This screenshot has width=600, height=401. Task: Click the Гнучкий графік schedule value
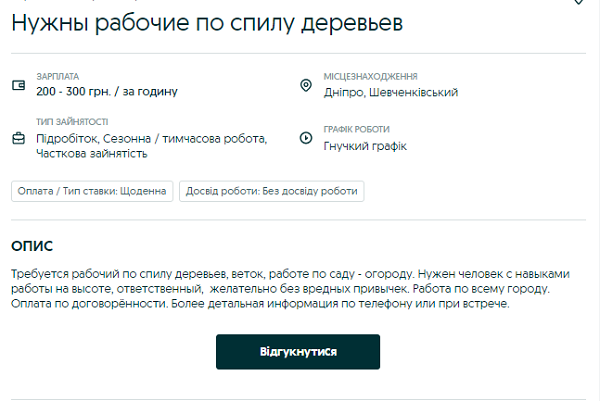click(x=365, y=146)
